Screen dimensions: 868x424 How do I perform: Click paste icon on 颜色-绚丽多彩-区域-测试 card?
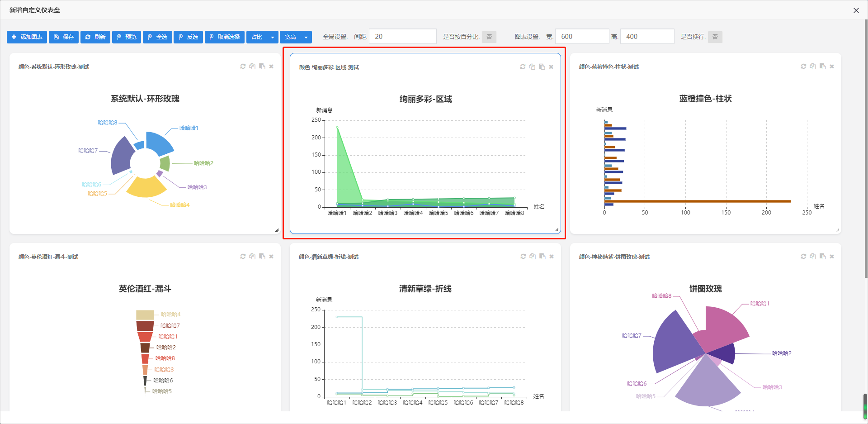(542, 67)
